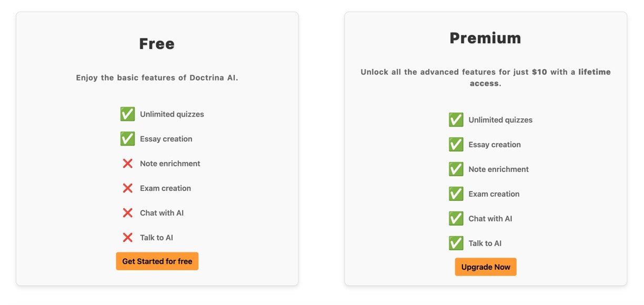Click the Premium Talk to AI label
The height and width of the screenshot is (305, 644).
coord(485,243)
